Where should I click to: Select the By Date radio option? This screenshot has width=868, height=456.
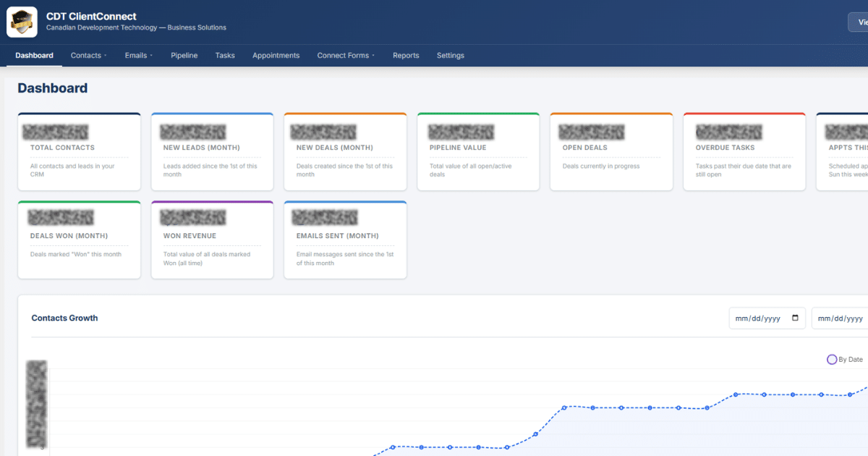click(832, 360)
